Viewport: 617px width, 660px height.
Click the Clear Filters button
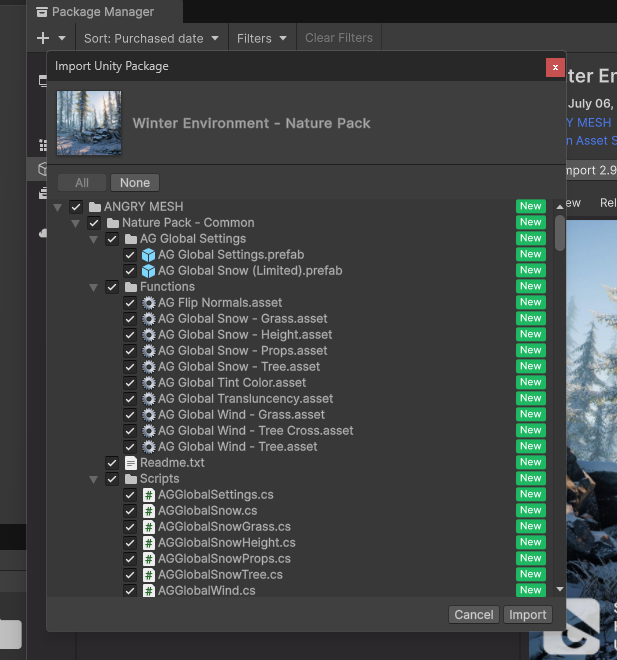pos(339,38)
